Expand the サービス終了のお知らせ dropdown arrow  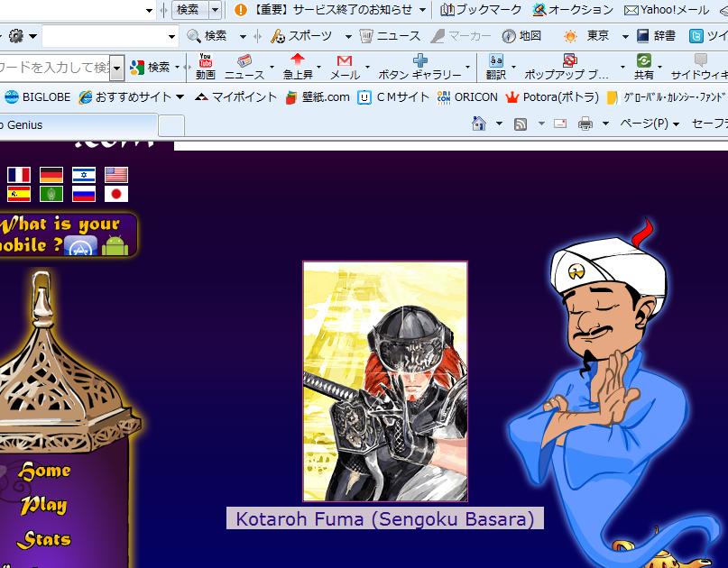pos(422,10)
